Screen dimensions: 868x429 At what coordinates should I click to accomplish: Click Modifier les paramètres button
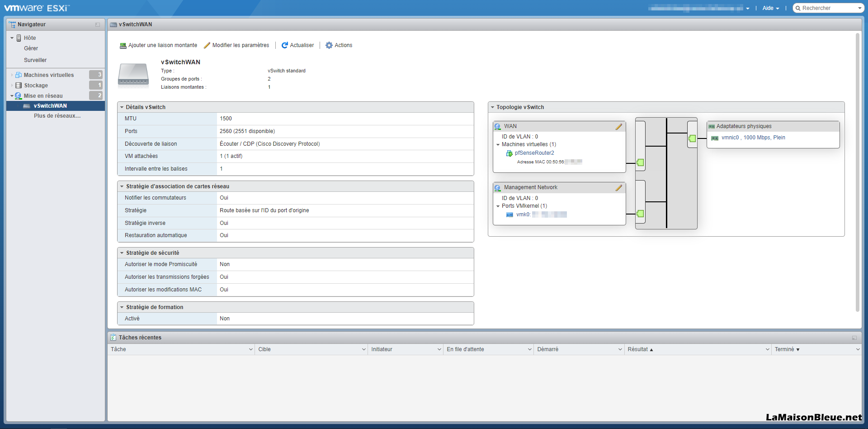point(236,45)
